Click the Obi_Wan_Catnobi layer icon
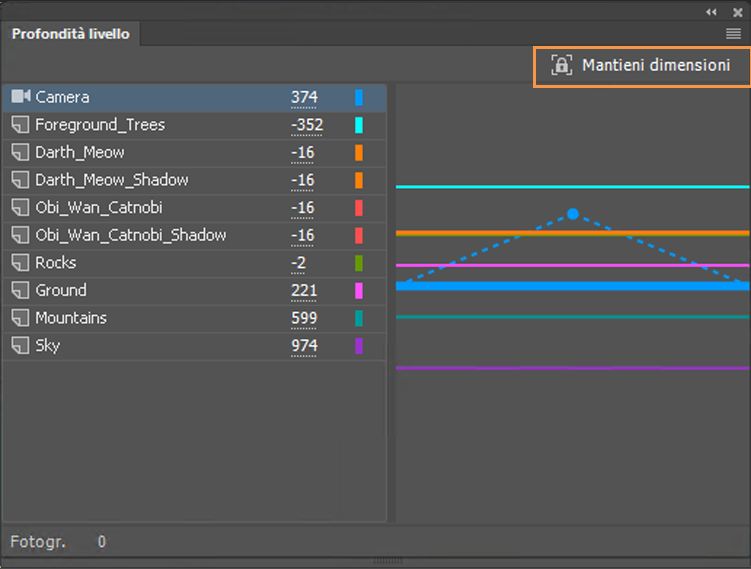Image resolution: width=751 pixels, height=569 pixels. 20,208
